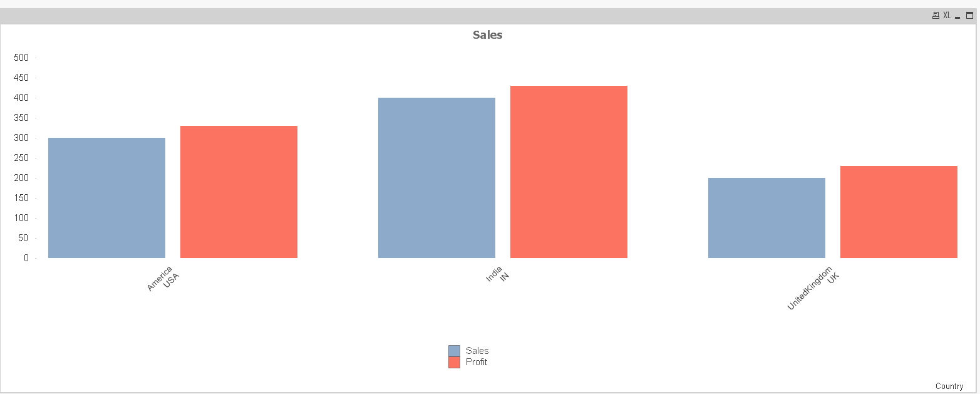Send chart to Excel via XL icon
This screenshot has height=394, width=980.
coord(947,16)
